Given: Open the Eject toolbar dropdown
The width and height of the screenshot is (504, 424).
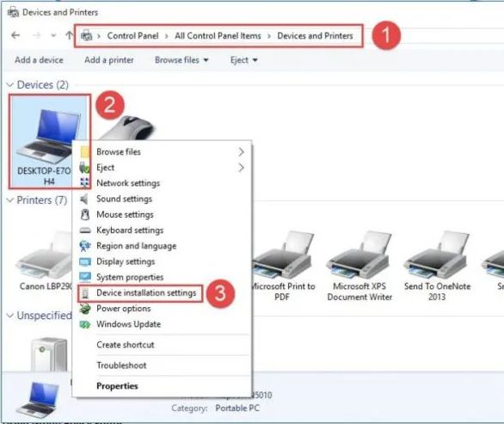Looking at the screenshot, I should coord(243,60).
